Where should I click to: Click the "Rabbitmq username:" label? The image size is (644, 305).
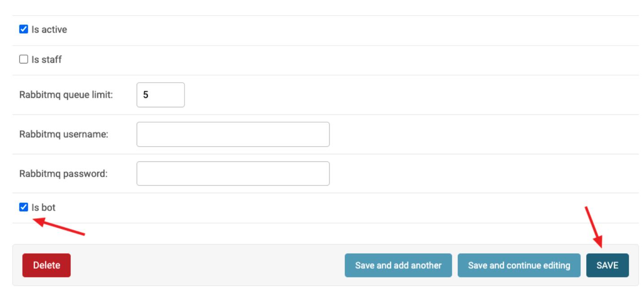(x=64, y=134)
